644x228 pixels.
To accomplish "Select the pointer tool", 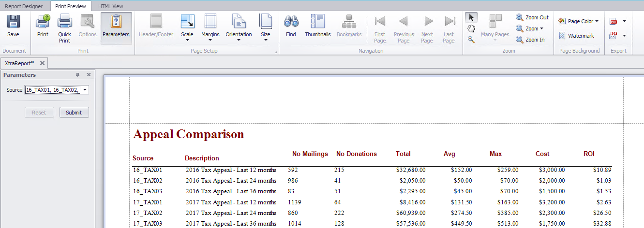I will pyautogui.click(x=471, y=17).
